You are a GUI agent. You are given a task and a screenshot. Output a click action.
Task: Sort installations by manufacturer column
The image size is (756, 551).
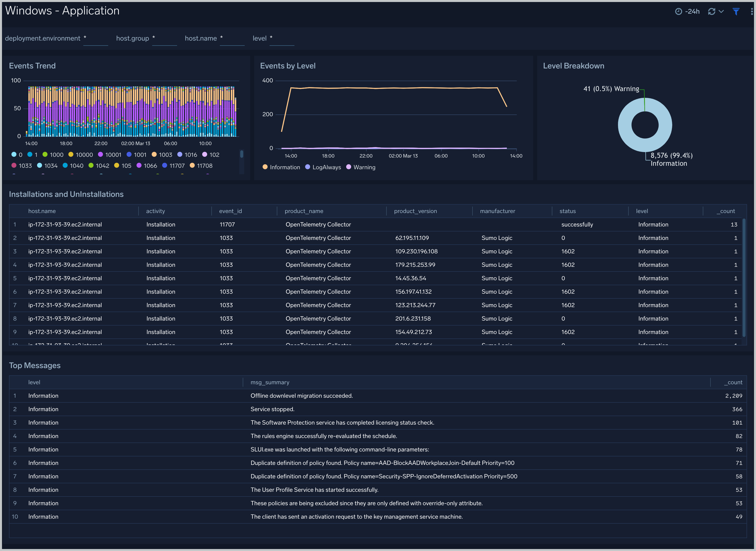497,211
